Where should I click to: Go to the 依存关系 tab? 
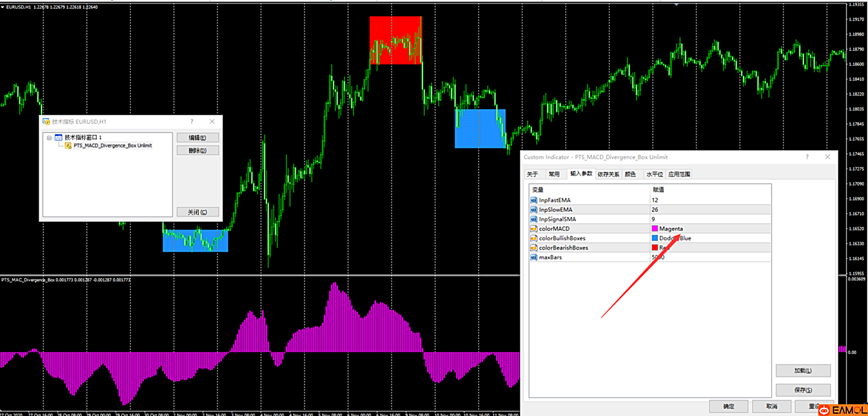pyautogui.click(x=608, y=174)
